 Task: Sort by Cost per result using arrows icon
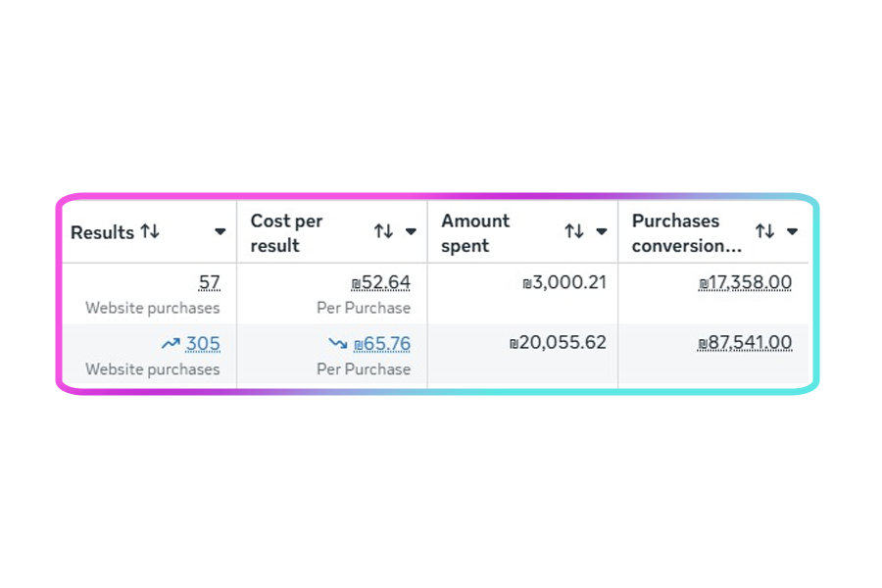pos(383,231)
